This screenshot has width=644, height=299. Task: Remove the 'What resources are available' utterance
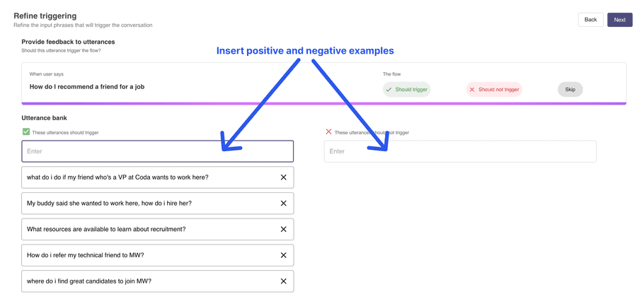click(x=283, y=229)
